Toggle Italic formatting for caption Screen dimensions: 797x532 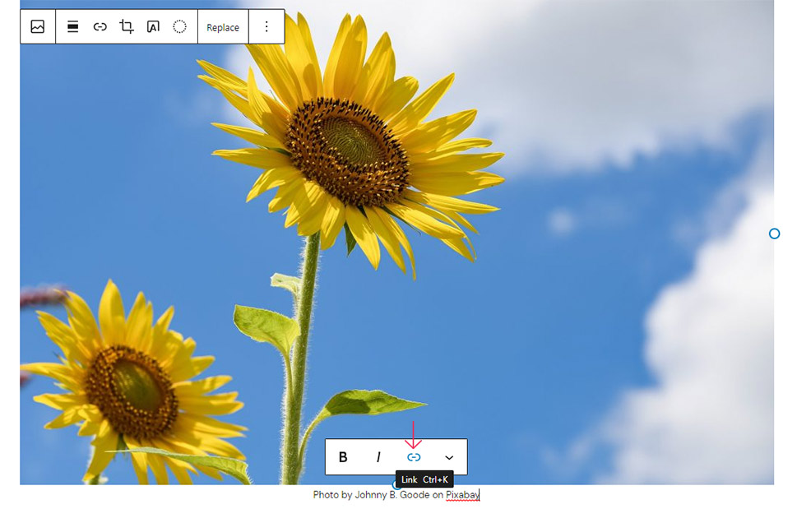[378, 457]
